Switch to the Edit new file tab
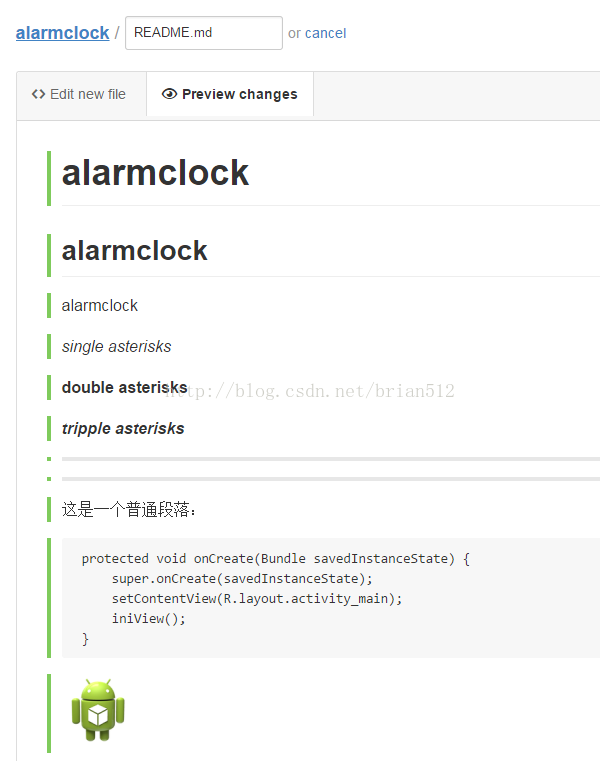This screenshot has height=761, width=600. pyautogui.click(x=82, y=94)
